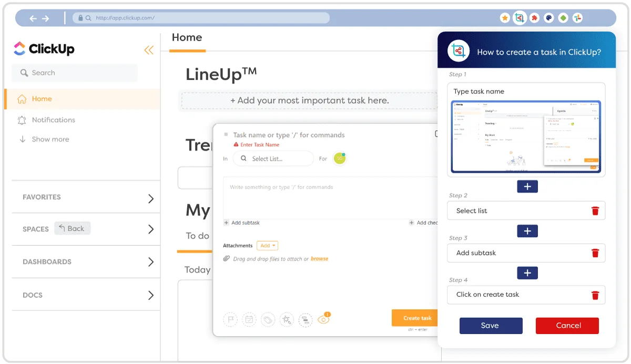Open the Select List dropdown
This screenshot has width=631, height=364.
(273, 159)
